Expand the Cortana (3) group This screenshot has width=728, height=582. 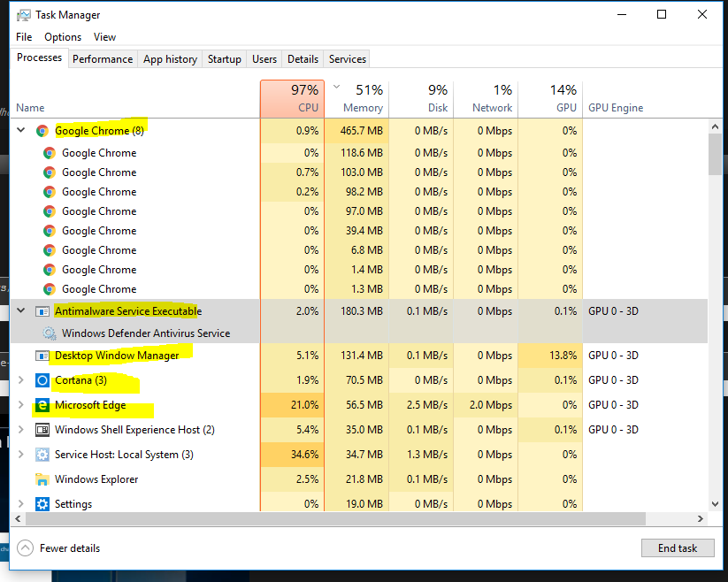click(21, 380)
